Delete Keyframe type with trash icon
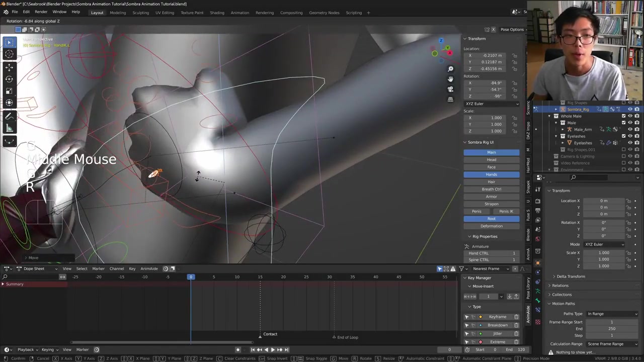This screenshot has height=362, width=644. tap(516, 317)
